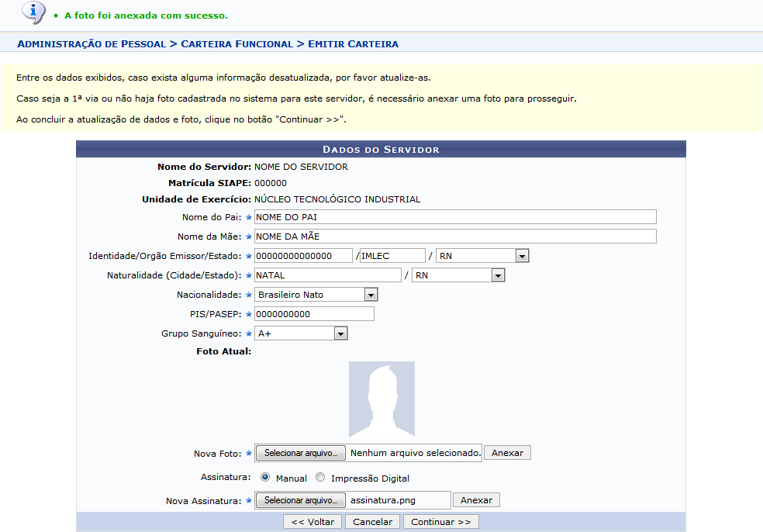Image resolution: width=763 pixels, height=532 pixels.
Task: Select the Impressão Digital radio button
Action: pyautogui.click(x=320, y=478)
